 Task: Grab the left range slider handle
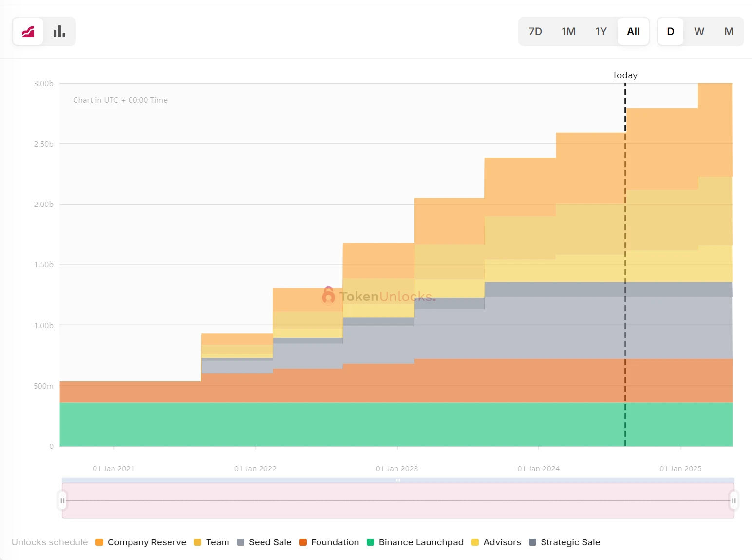click(62, 500)
